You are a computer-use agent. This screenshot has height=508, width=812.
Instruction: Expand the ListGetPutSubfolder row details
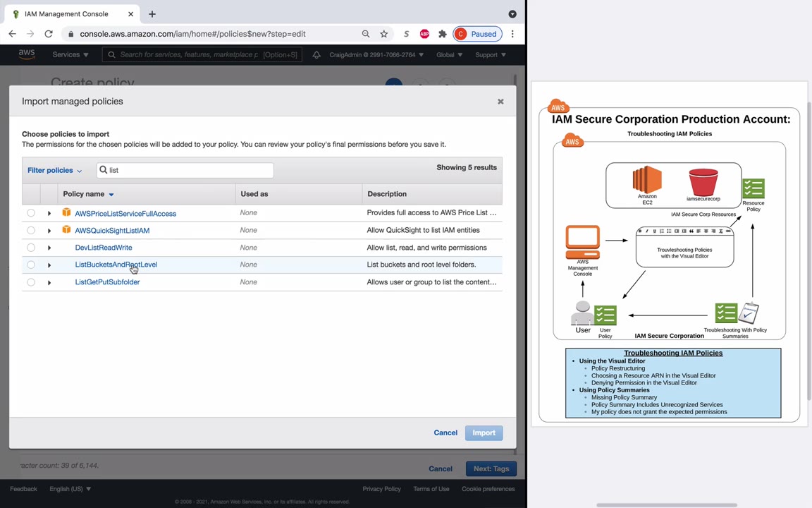(49, 282)
